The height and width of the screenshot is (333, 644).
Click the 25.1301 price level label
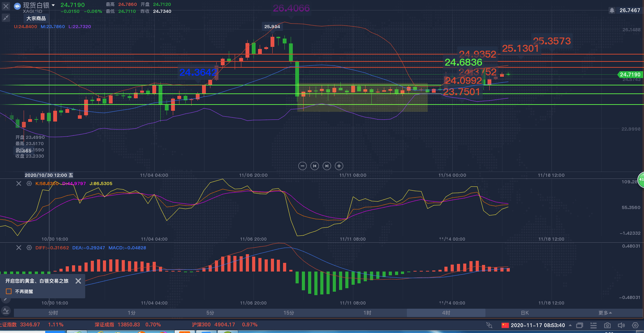click(520, 48)
